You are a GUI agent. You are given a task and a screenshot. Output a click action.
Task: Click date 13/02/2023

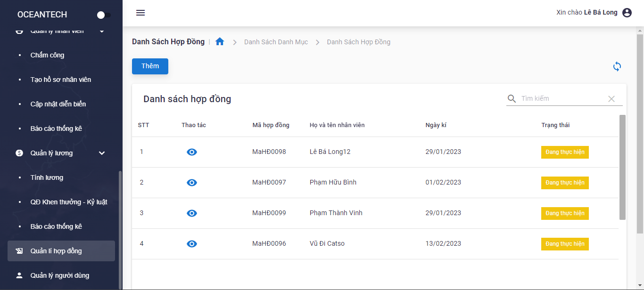[x=443, y=244]
